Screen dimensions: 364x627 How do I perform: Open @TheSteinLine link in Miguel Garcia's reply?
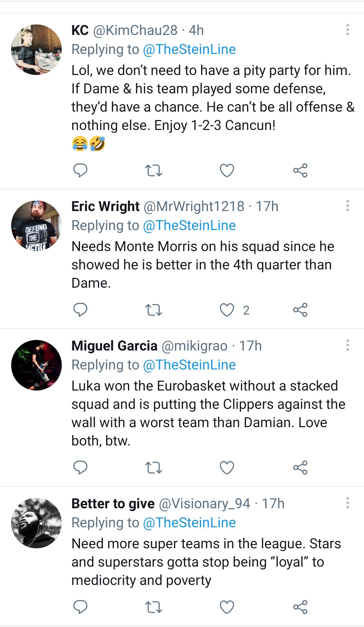click(189, 365)
